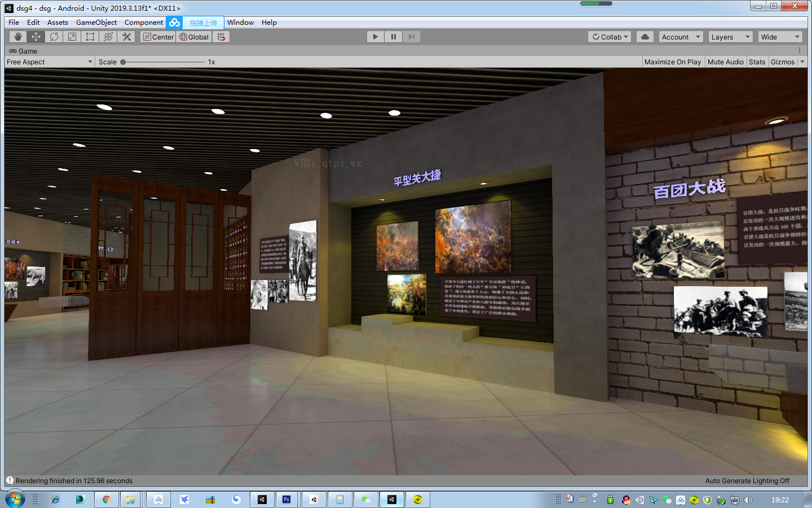The width and height of the screenshot is (812, 508).
Task: Open the Wide layout dropdown
Action: pyautogui.click(x=780, y=37)
